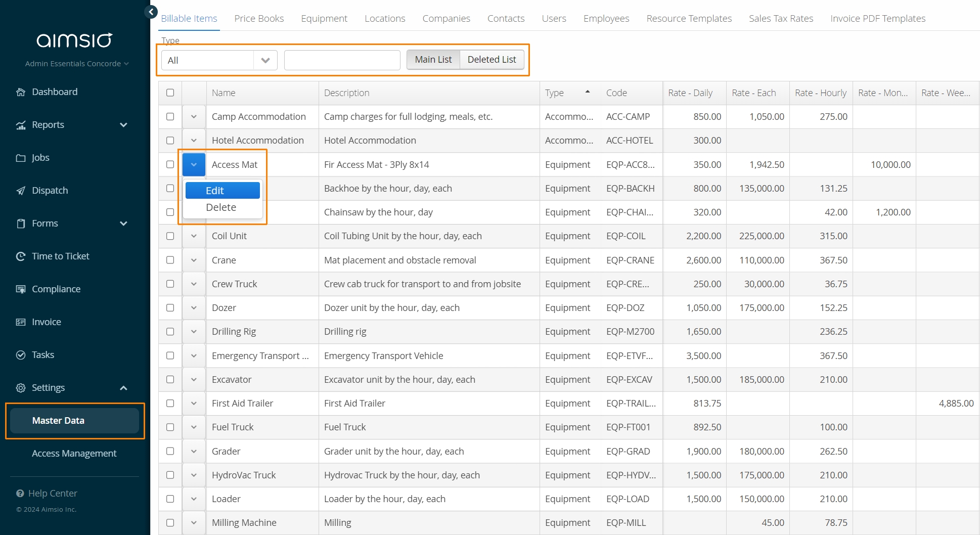Open the Milling Machine row actions dropdown
This screenshot has width=980, height=535.
click(x=194, y=523)
